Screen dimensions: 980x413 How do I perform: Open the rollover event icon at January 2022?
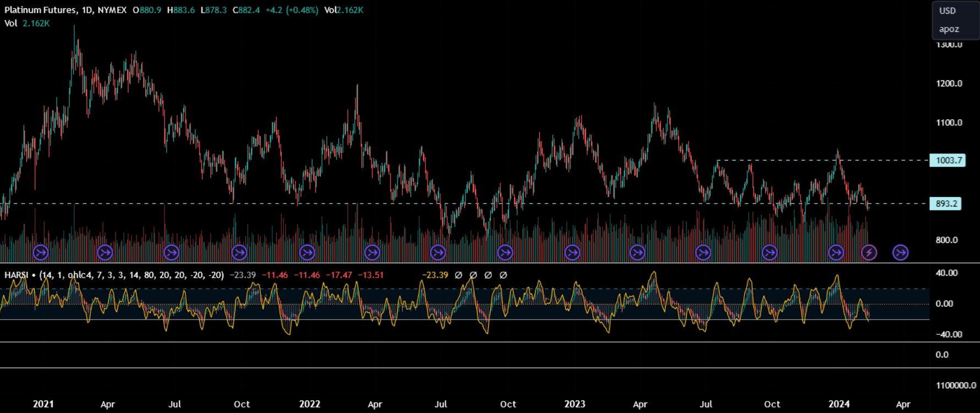coord(307,253)
